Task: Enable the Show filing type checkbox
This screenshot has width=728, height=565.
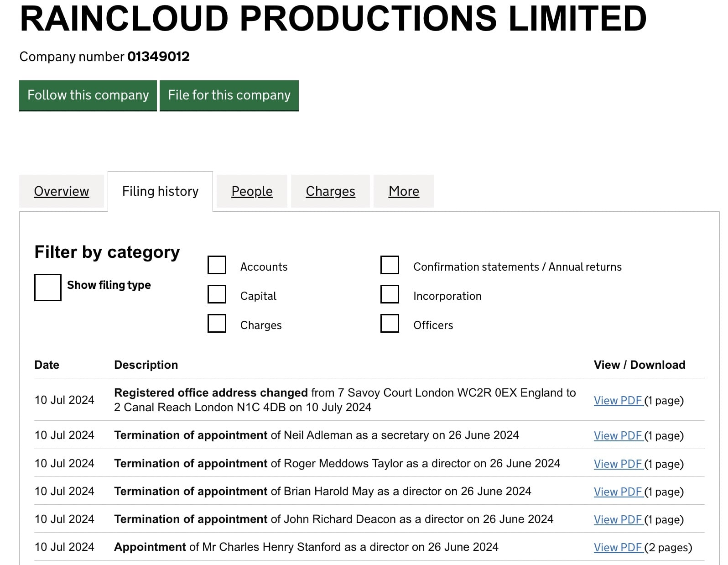Action: [48, 288]
